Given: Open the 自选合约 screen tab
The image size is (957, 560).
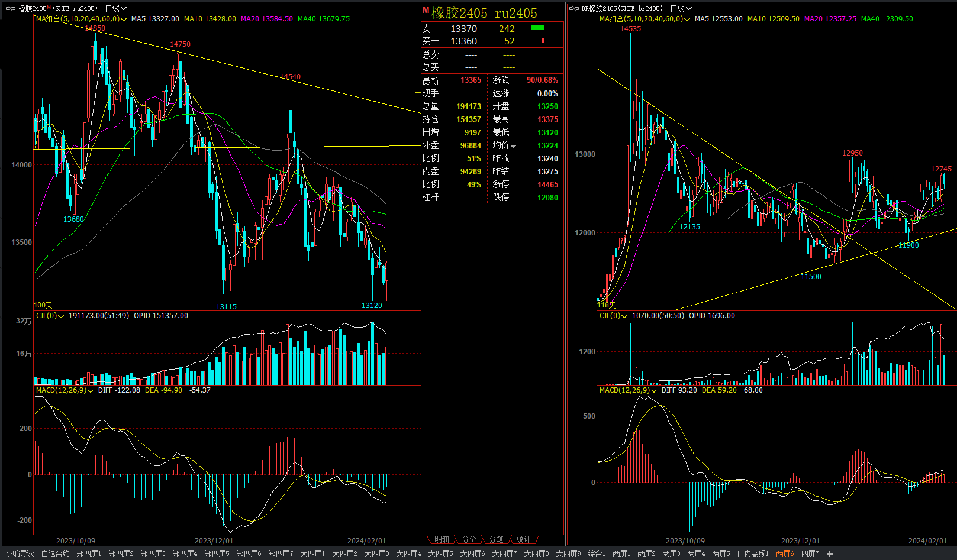Looking at the screenshot, I should [55, 553].
